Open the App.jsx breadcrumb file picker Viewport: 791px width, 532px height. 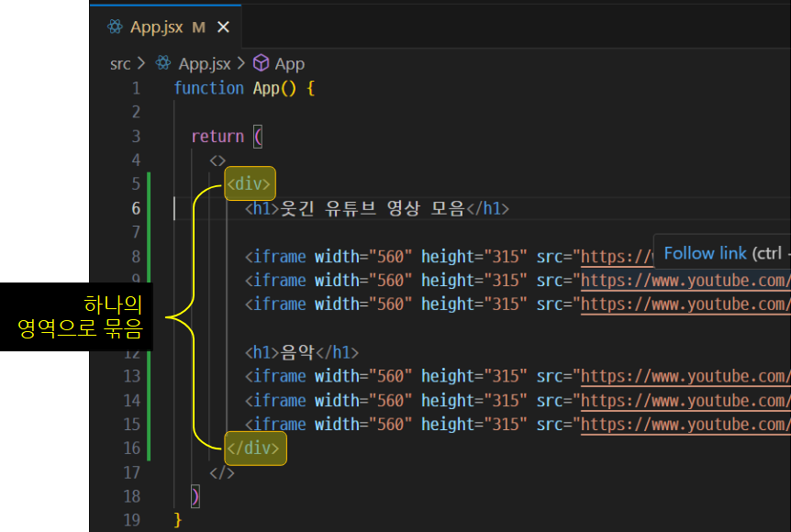point(204,63)
